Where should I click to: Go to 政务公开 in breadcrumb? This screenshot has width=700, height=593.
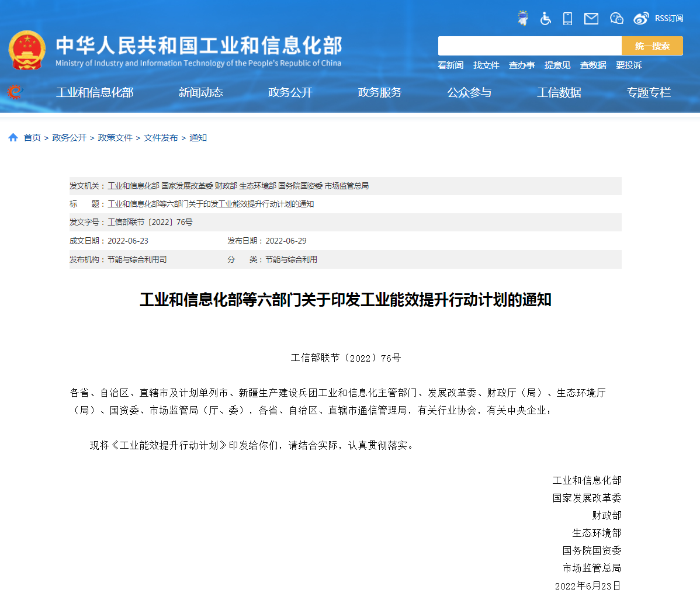click(x=69, y=137)
